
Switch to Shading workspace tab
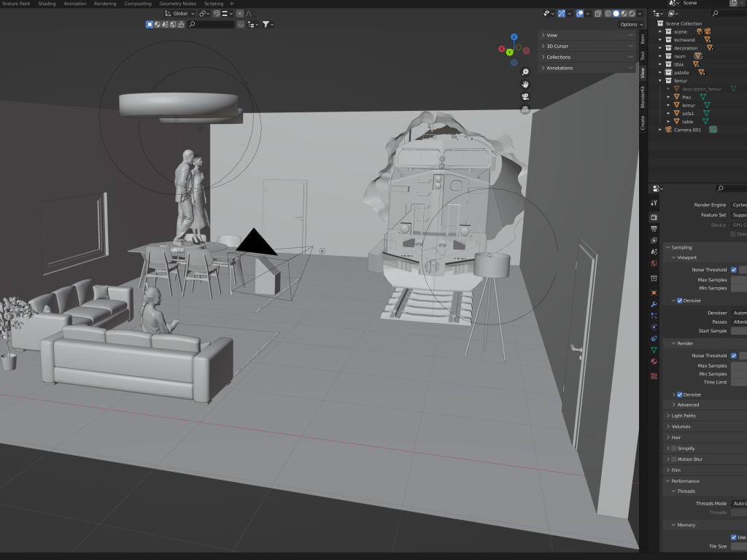click(47, 4)
